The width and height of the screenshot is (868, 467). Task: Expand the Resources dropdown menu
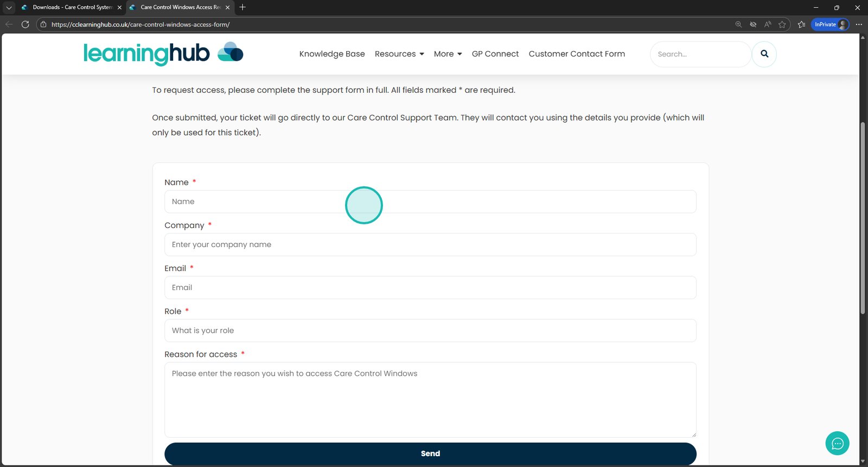399,54
